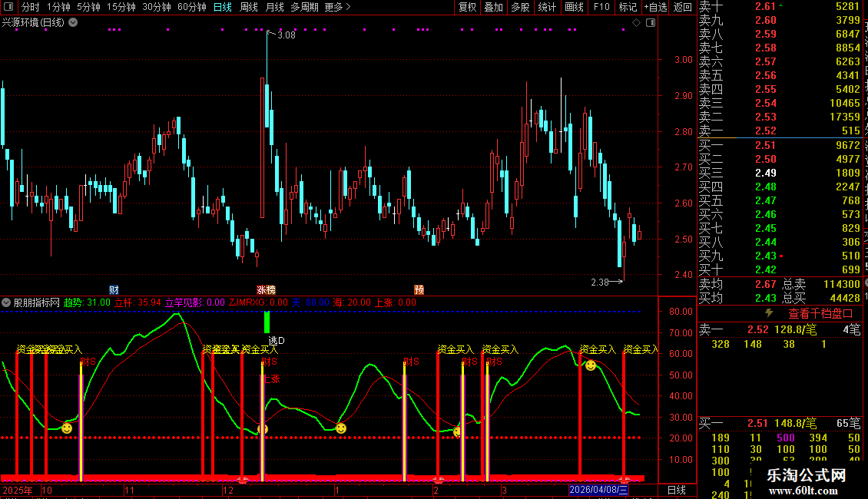Click the 海: 20.00 indicator value

[352, 302]
